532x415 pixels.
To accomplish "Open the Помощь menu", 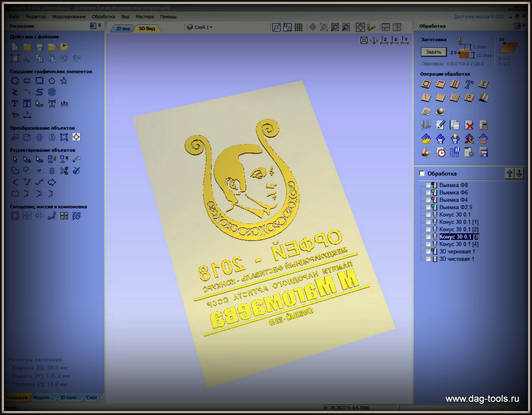I will tap(168, 17).
